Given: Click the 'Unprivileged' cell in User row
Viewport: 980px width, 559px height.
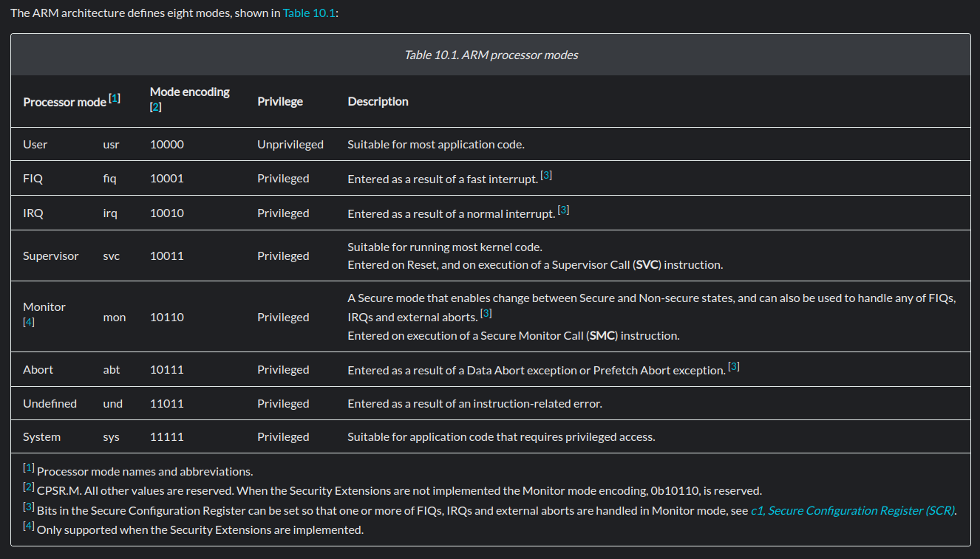Looking at the screenshot, I should [x=290, y=144].
